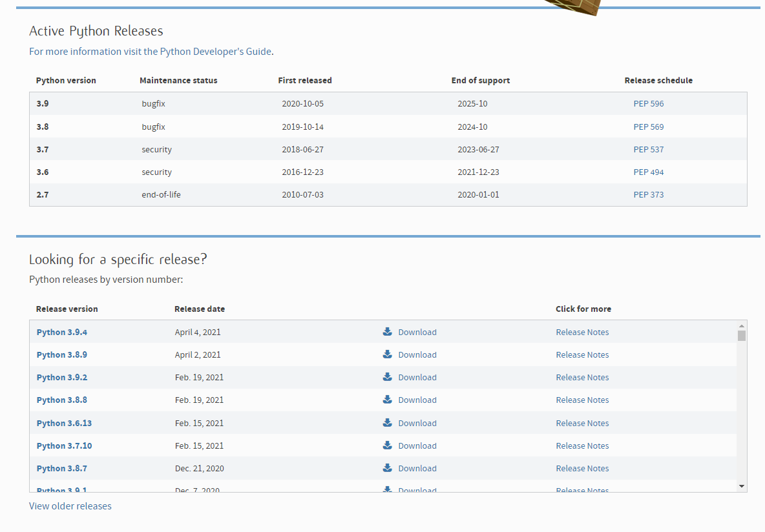Open the Python 3.8.7 release page

(62, 468)
